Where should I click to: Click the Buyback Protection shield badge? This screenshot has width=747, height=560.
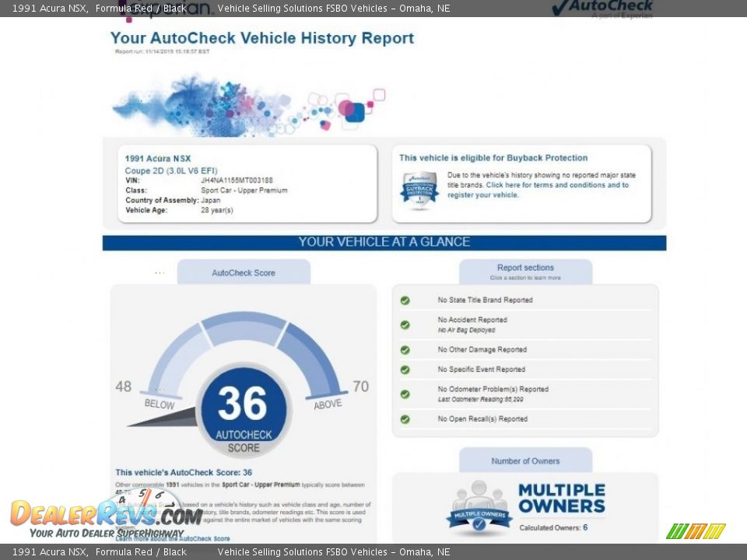[419, 190]
